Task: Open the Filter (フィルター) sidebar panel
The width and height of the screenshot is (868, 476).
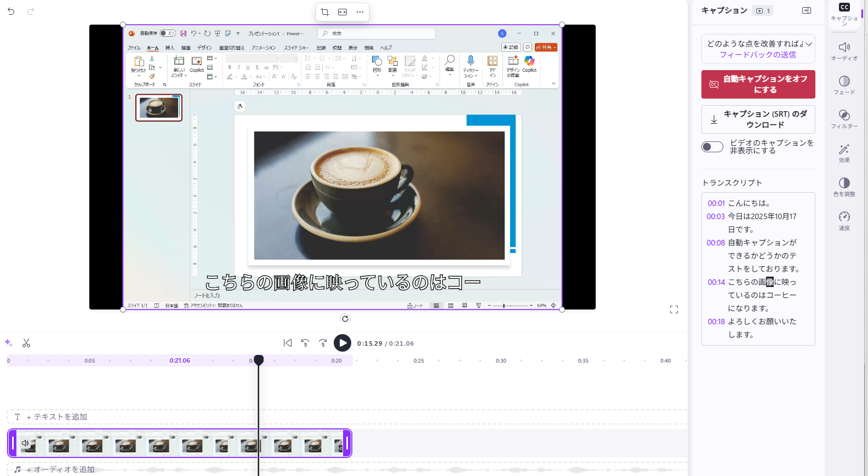Action: (844, 119)
